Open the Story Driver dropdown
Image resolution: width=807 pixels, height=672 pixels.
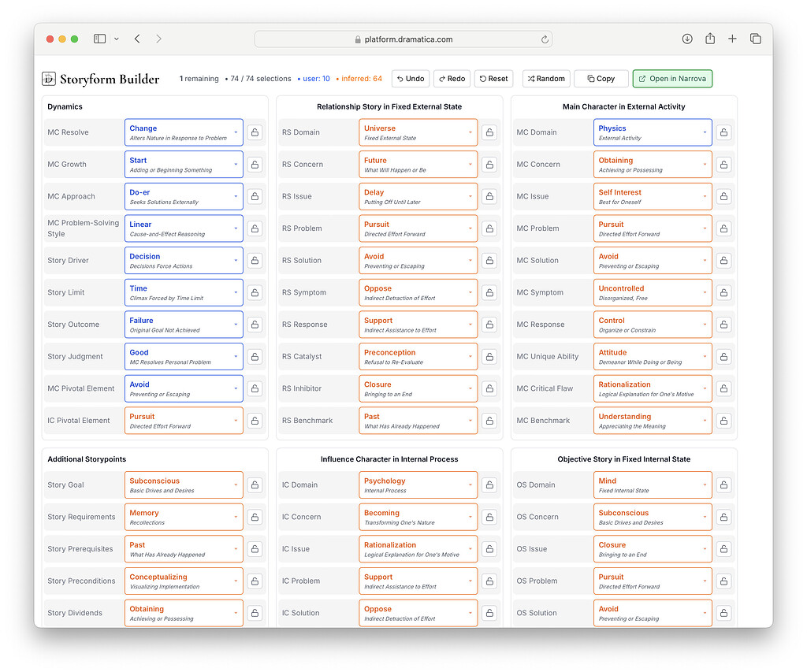click(183, 260)
